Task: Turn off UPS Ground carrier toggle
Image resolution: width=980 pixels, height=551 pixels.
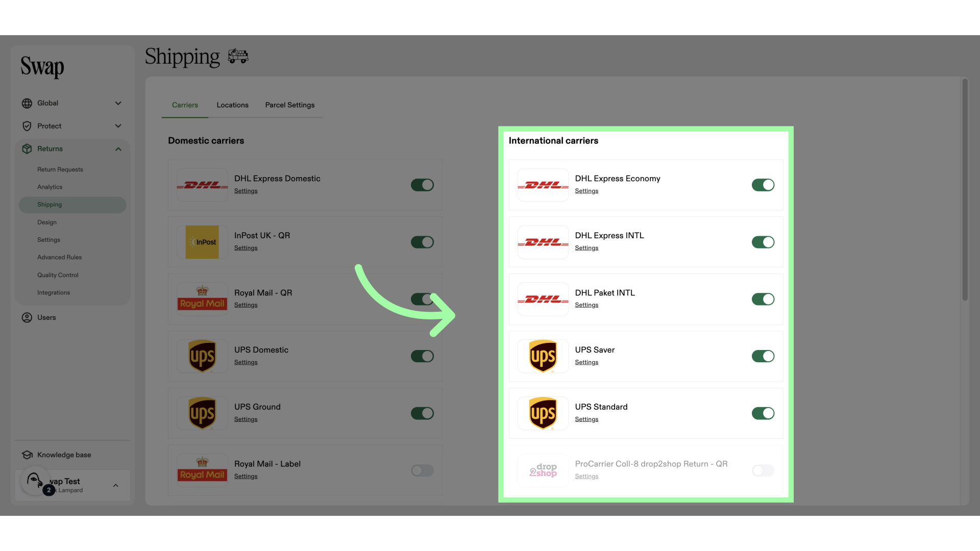Action: 422,413
